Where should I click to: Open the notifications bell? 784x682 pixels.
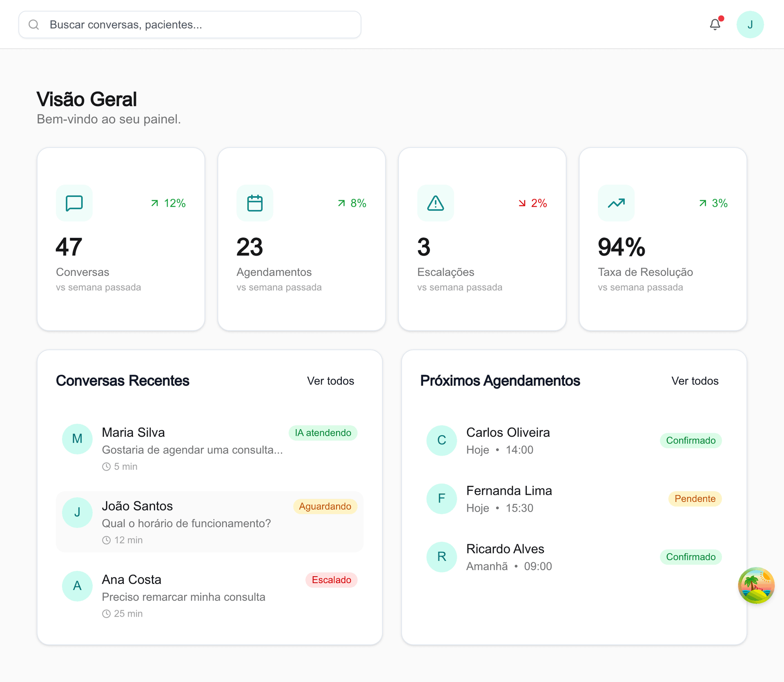click(715, 25)
